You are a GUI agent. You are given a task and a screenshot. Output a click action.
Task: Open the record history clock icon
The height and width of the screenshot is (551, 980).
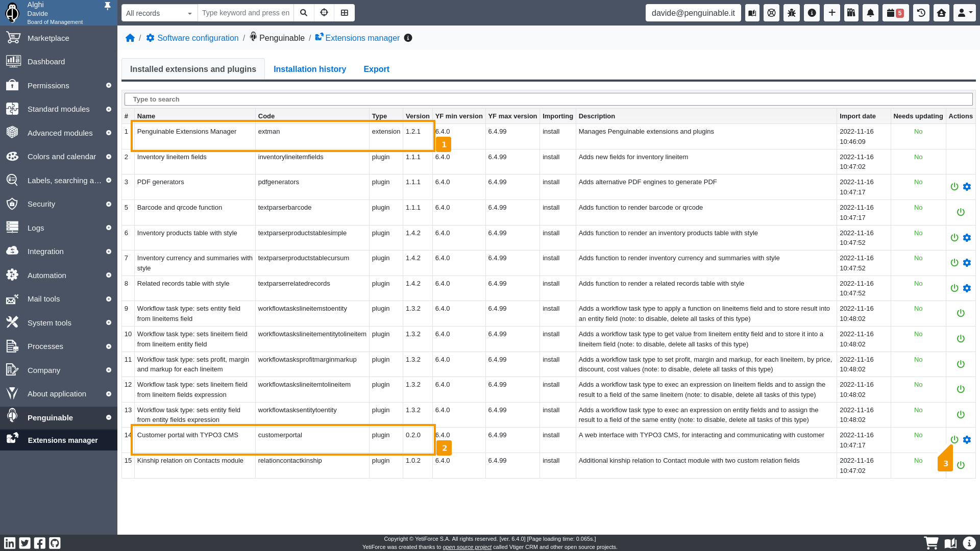pyautogui.click(x=921, y=13)
